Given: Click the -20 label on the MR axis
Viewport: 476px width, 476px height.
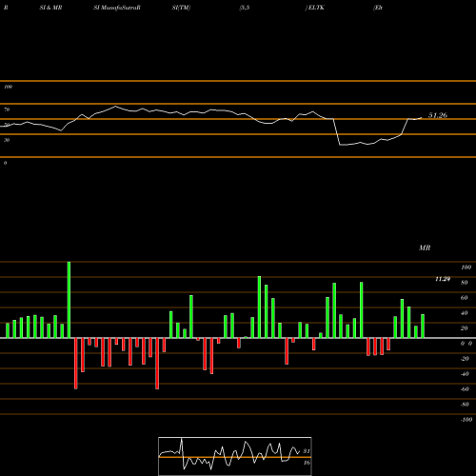Looking at the screenshot, I should (x=465, y=359).
